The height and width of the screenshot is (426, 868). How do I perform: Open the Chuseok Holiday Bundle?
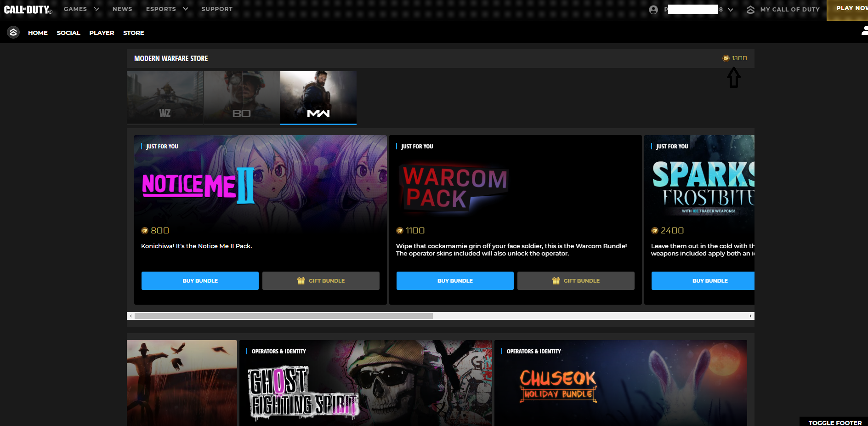pos(621,383)
